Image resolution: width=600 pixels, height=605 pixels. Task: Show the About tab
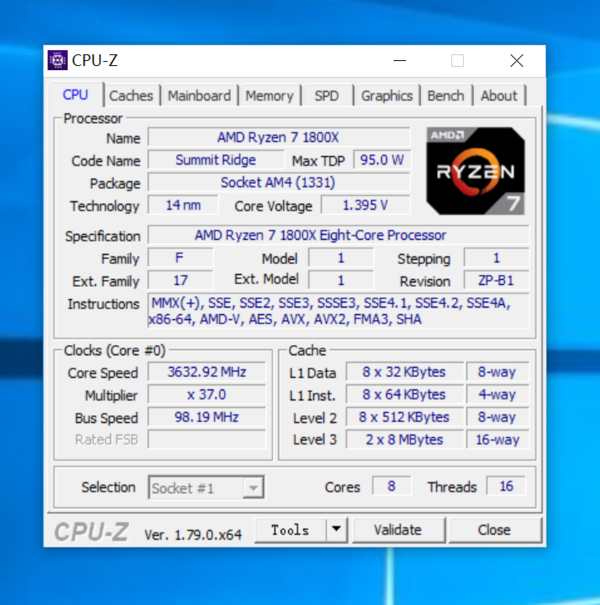click(499, 95)
